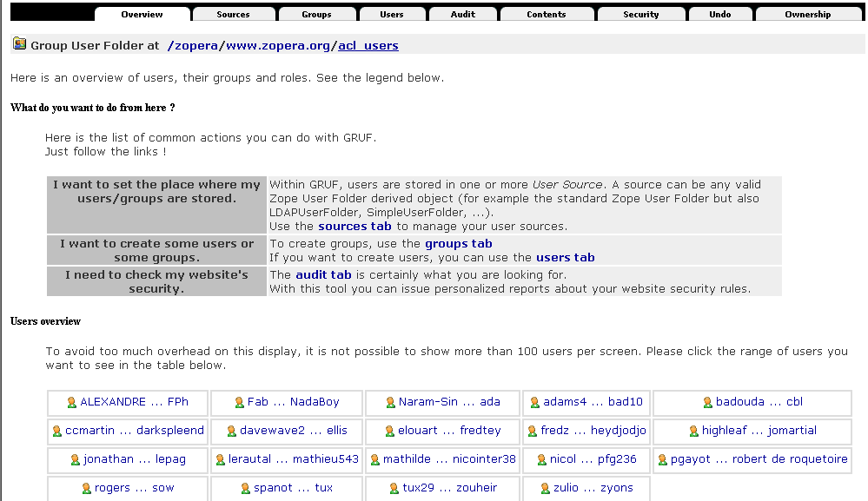Click the Undo tab
The image size is (868, 501).
coord(720,14)
